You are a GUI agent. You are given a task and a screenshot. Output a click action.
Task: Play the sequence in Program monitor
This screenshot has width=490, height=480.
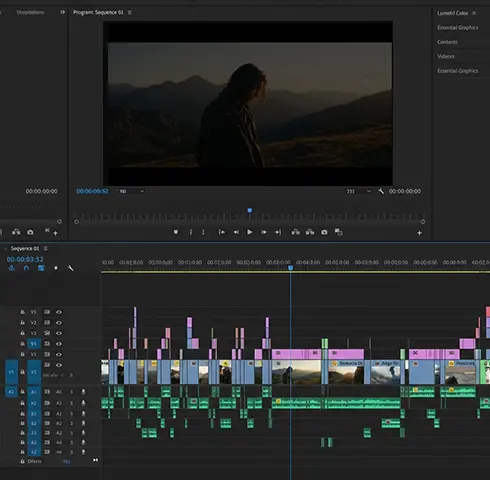click(x=249, y=232)
